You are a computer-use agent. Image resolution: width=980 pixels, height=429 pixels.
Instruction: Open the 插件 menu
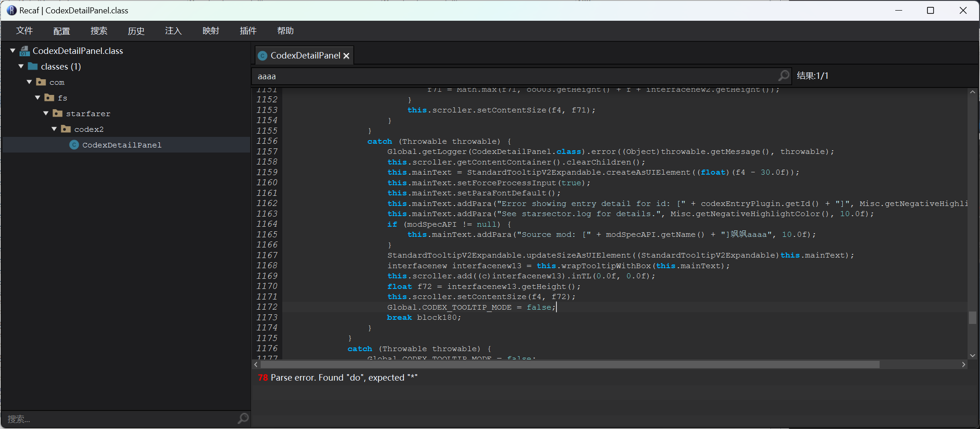[248, 31]
